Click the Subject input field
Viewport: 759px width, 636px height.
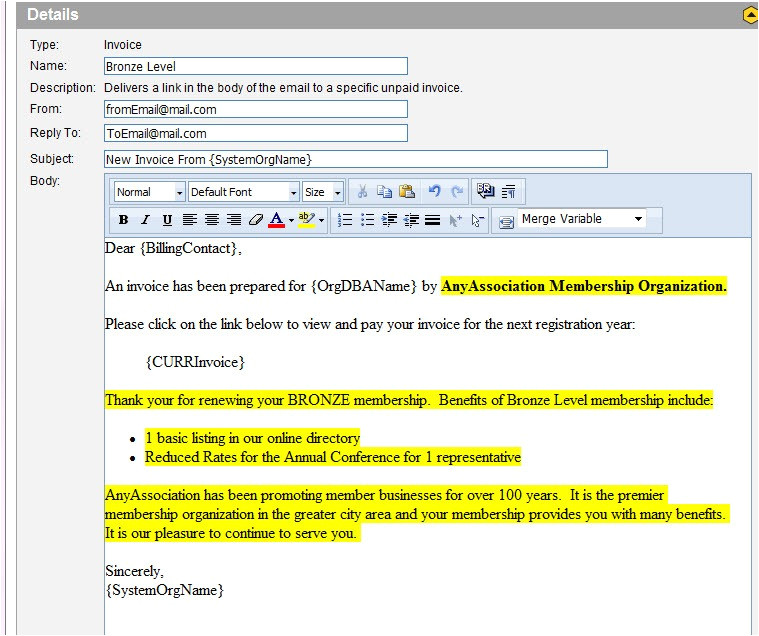point(355,159)
